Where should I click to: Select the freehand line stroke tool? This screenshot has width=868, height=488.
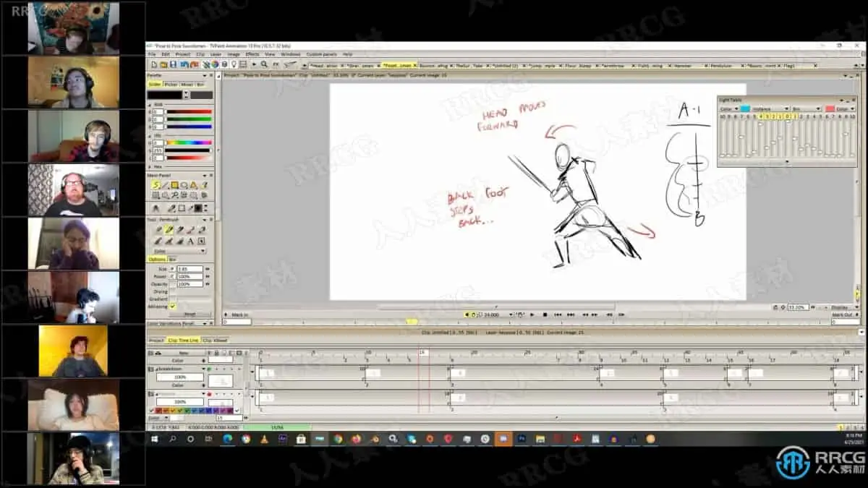click(156, 185)
